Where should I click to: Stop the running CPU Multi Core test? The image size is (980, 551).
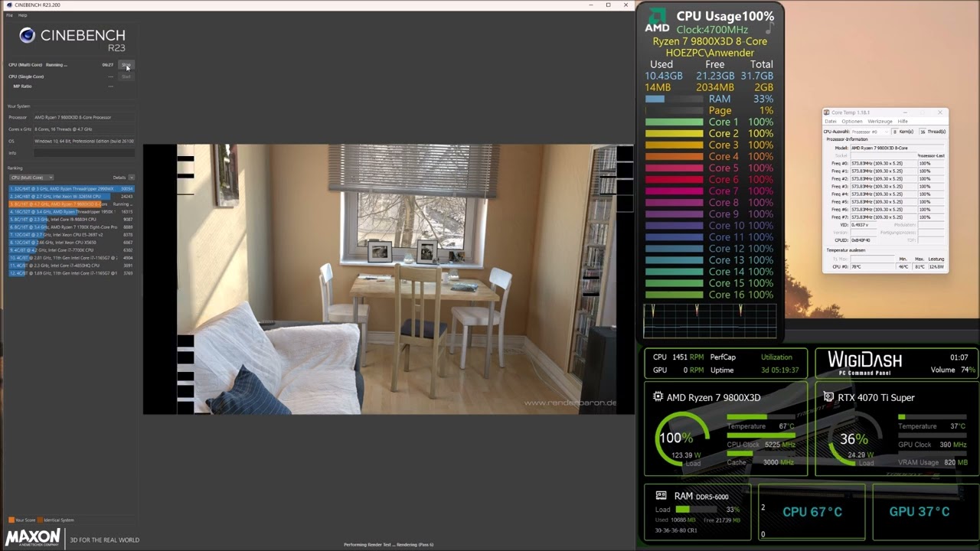tap(126, 65)
